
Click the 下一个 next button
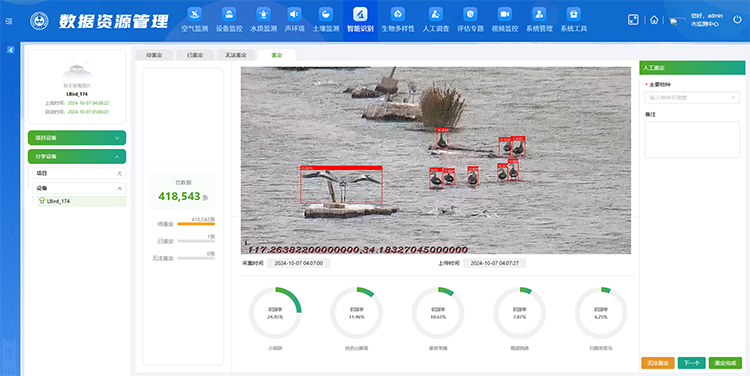[x=692, y=363]
